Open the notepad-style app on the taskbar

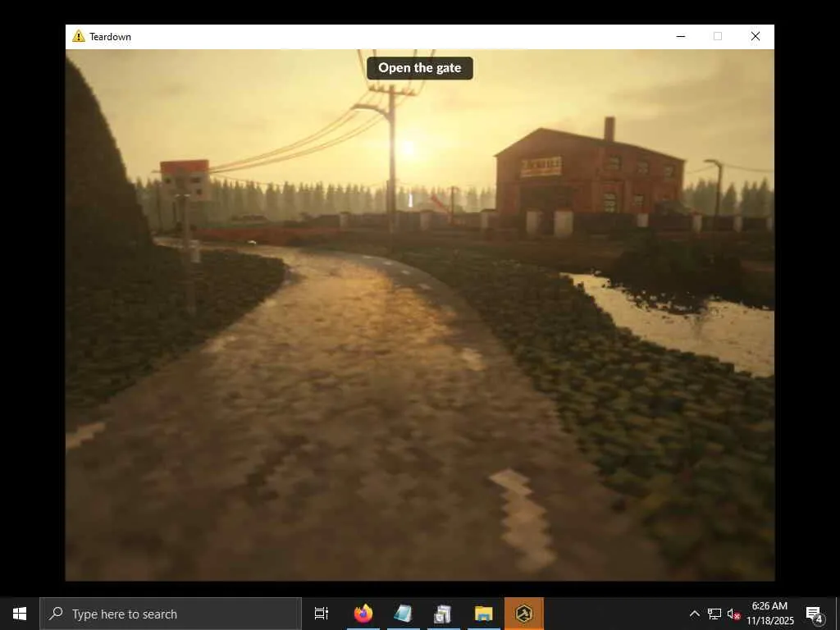coord(404,614)
